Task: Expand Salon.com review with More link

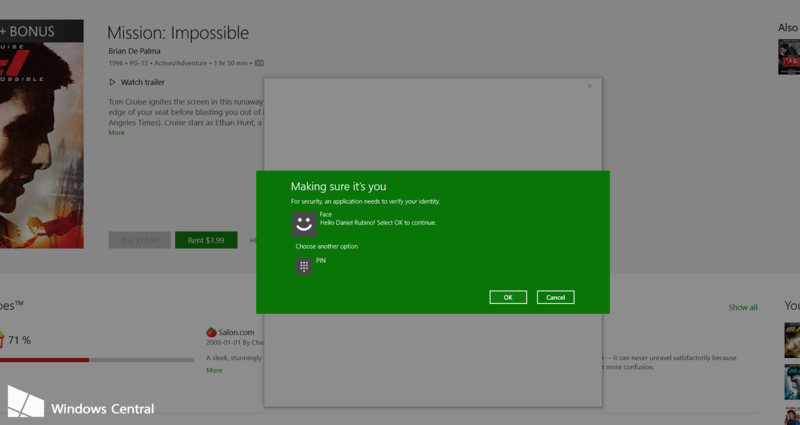Action: point(214,370)
